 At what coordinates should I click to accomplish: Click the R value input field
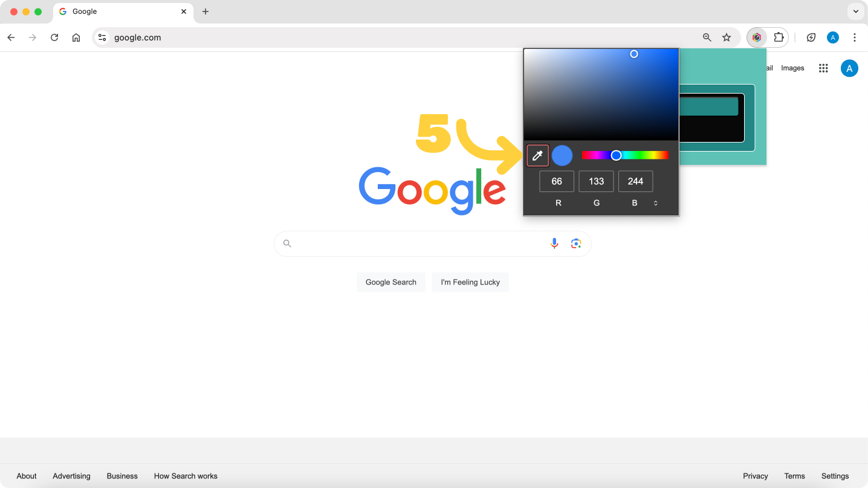click(x=557, y=181)
